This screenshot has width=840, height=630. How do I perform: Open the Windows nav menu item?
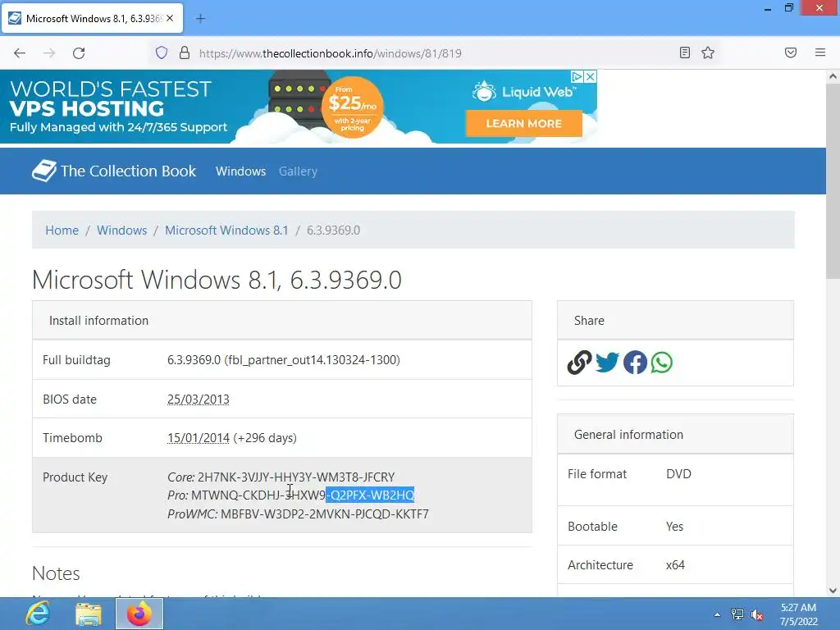click(240, 171)
